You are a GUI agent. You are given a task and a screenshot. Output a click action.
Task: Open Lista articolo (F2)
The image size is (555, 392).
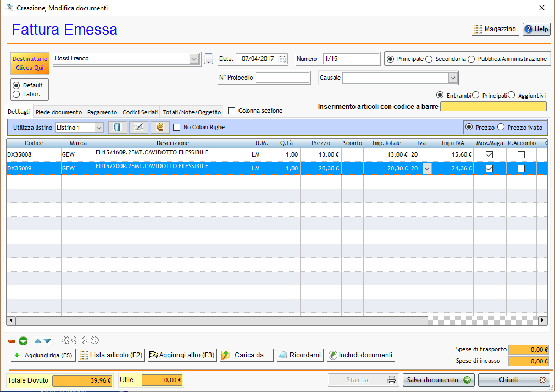112,355
